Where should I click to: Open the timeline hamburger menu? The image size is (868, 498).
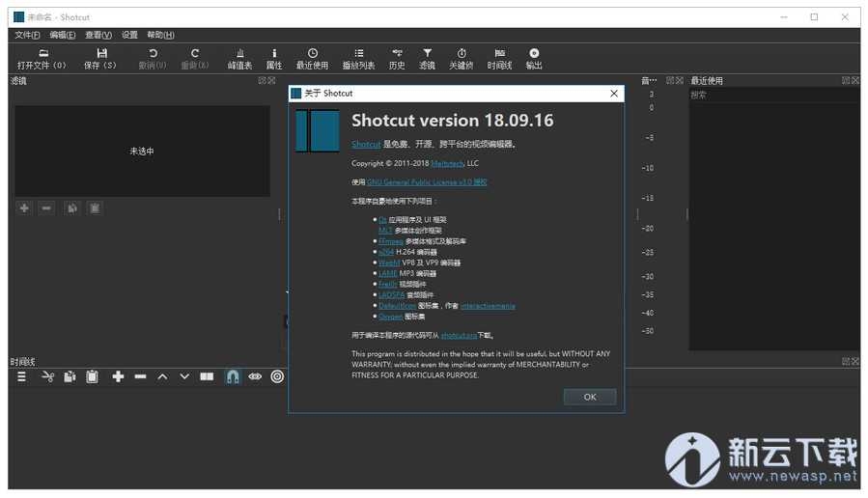[x=21, y=376]
